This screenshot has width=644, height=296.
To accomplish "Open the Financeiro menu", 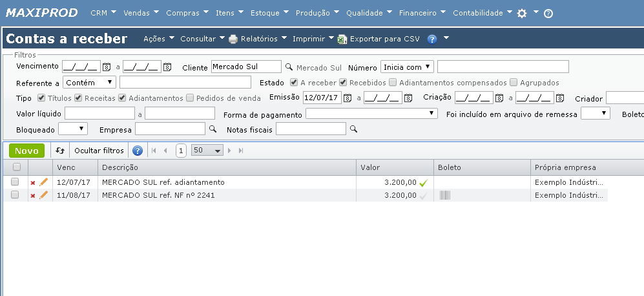I will tap(422, 13).
